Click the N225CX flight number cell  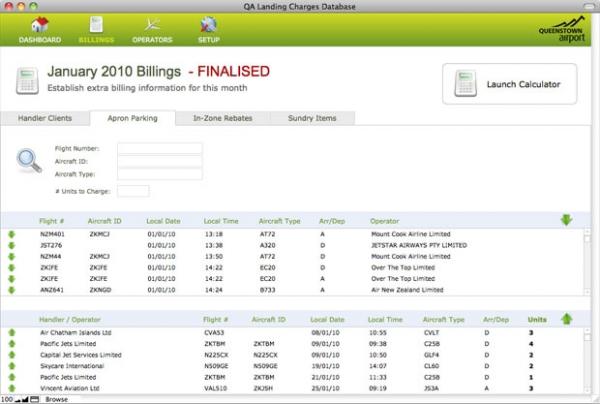[x=216, y=355]
